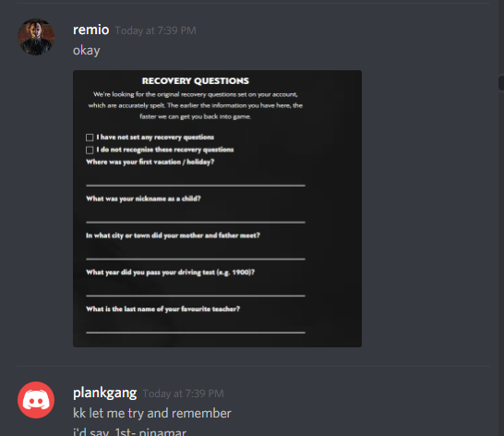This screenshot has width=504, height=436.
Task: Open remio's profile avatar
Action: tap(36, 37)
